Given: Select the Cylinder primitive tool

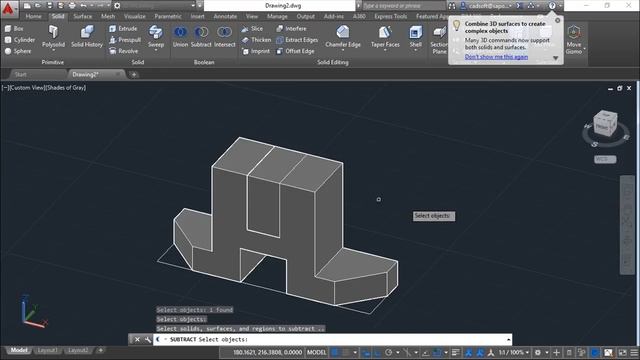Looking at the screenshot, I should pyautogui.click(x=20, y=40).
